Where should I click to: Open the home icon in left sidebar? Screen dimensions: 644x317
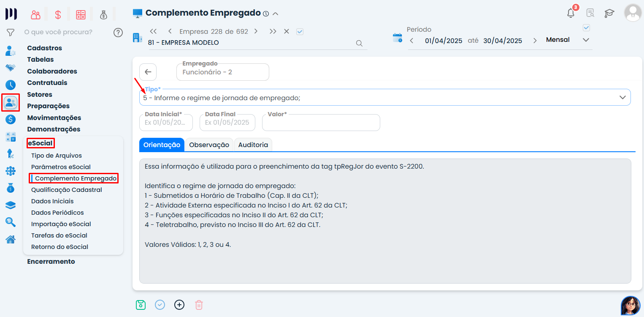point(11,240)
